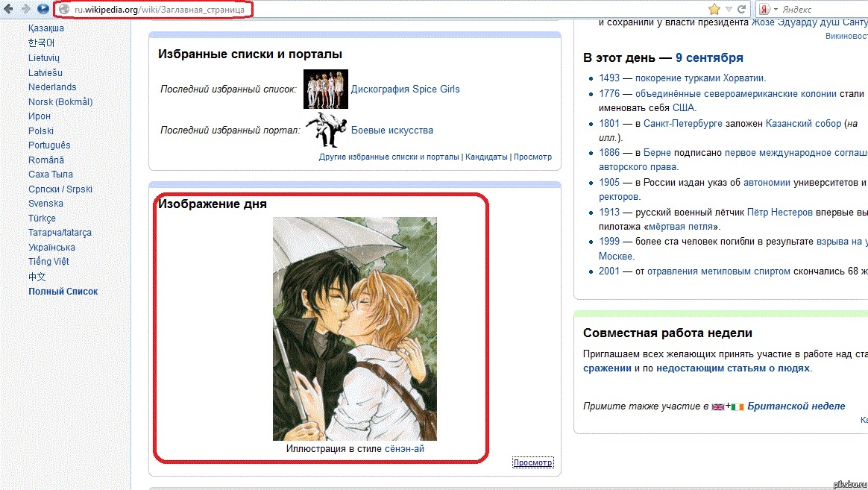
Task: Open dropdown arrow next to bookmark star
Action: click(x=729, y=10)
